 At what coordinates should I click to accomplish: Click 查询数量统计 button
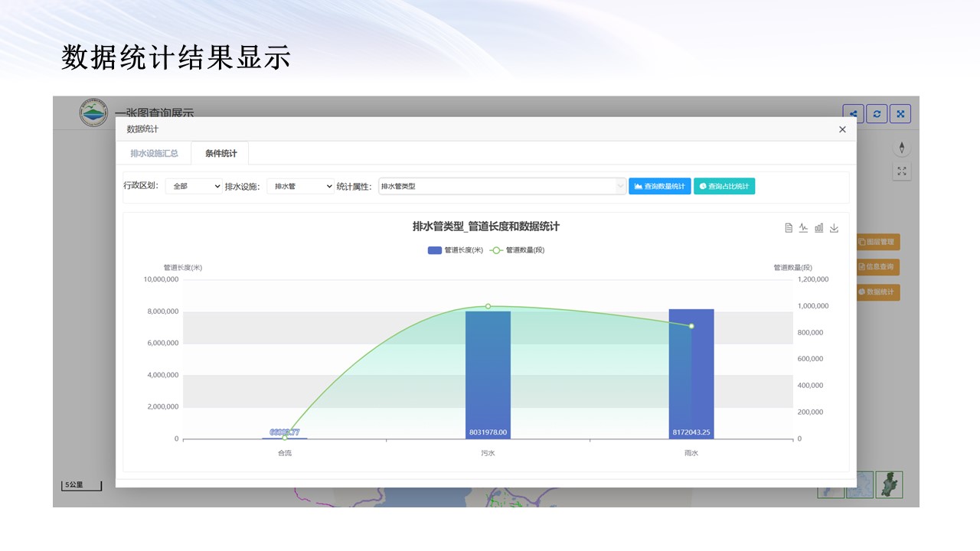(659, 186)
